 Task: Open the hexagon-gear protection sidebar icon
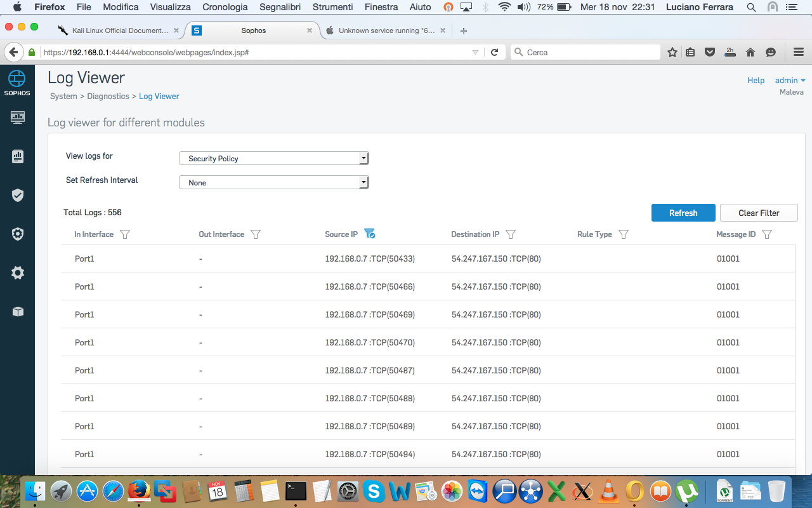(18, 234)
